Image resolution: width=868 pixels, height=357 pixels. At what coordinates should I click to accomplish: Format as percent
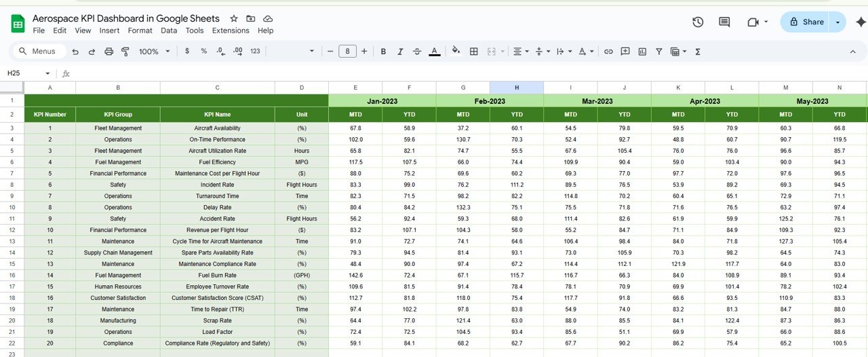(204, 52)
